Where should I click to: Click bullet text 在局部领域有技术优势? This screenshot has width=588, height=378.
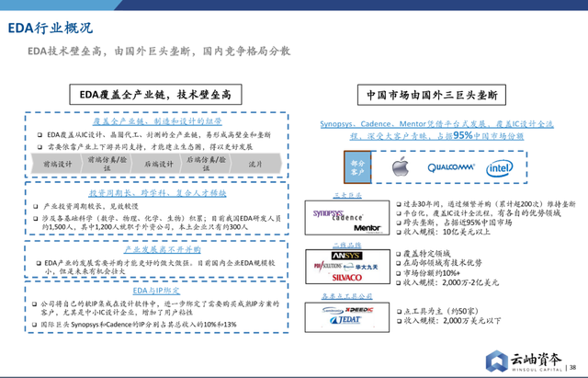tap(442, 263)
